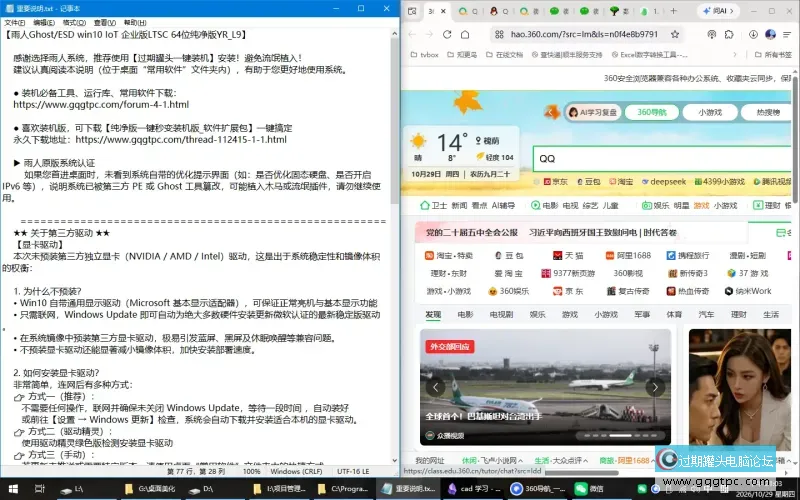Show previous carousel news slide
Image resolution: width=800 pixels, height=500 pixels.
435,387
